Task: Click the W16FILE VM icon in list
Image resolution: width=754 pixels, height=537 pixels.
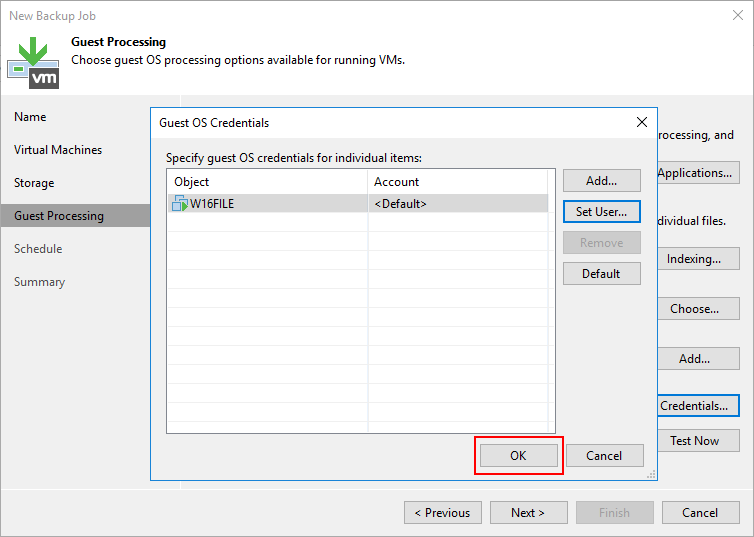Action: click(x=180, y=204)
